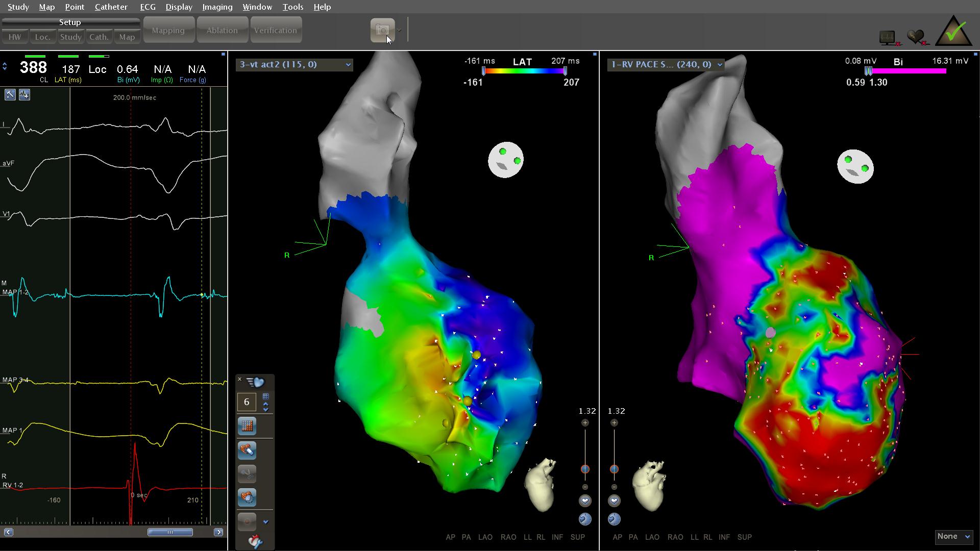Click the erase map points tool icon
The image size is (980, 551).
247,450
